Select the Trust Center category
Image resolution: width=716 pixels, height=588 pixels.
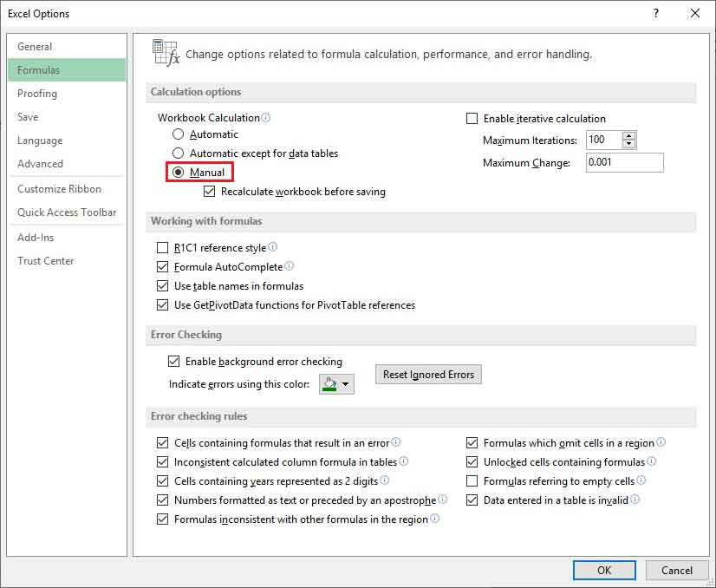click(x=44, y=261)
